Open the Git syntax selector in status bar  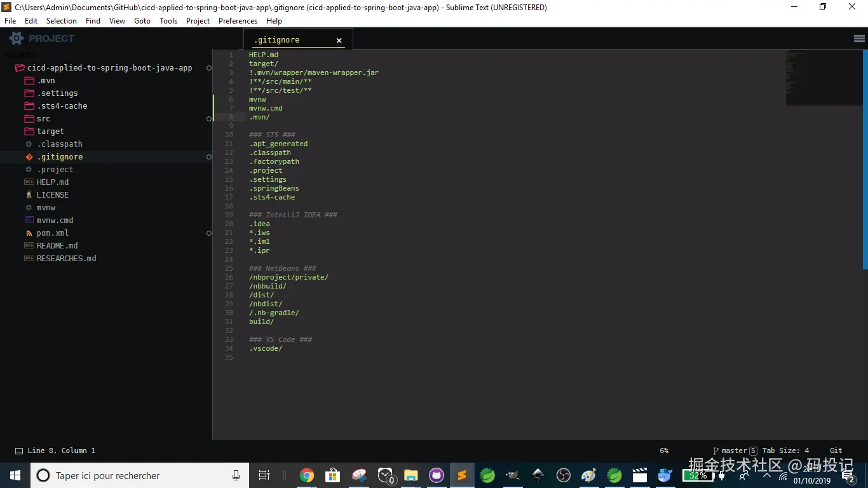click(836, 451)
